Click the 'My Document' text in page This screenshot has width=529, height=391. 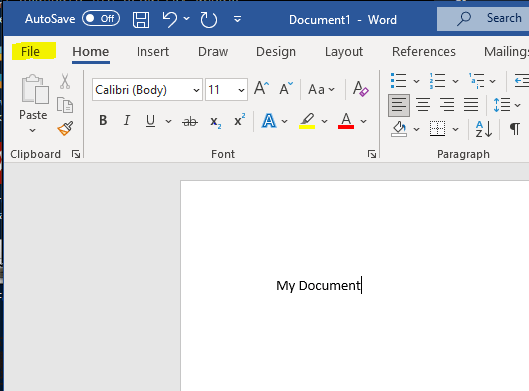point(318,286)
